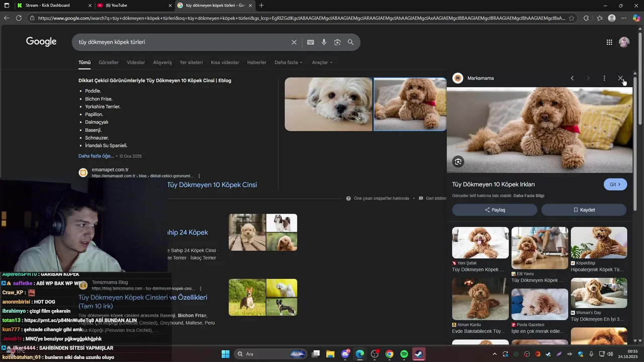The width and height of the screenshot is (644, 362).
Task: Open options for Temizmama Blog result
Action: [201, 289]
